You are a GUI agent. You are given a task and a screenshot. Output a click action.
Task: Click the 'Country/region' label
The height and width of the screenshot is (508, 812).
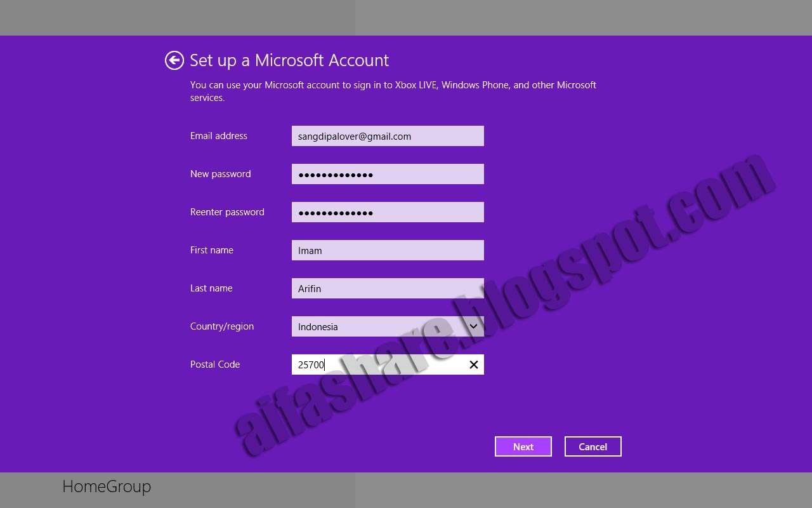pos(222,326)
